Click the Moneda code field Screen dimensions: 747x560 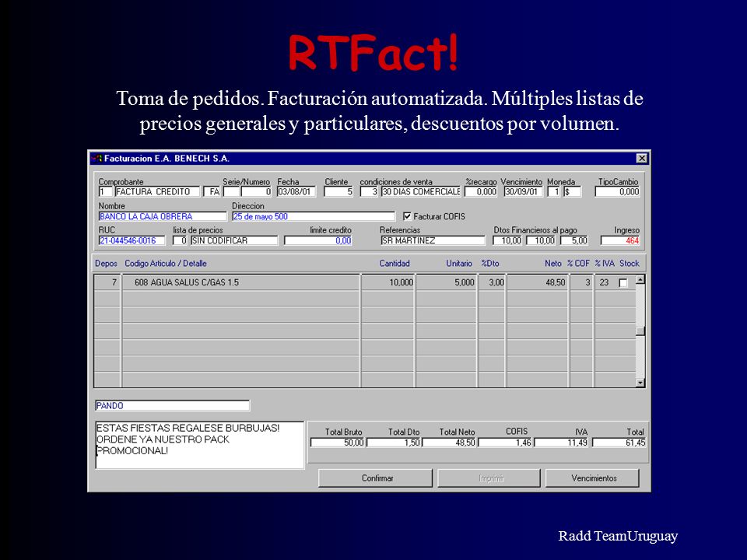[x=553, y=191]
